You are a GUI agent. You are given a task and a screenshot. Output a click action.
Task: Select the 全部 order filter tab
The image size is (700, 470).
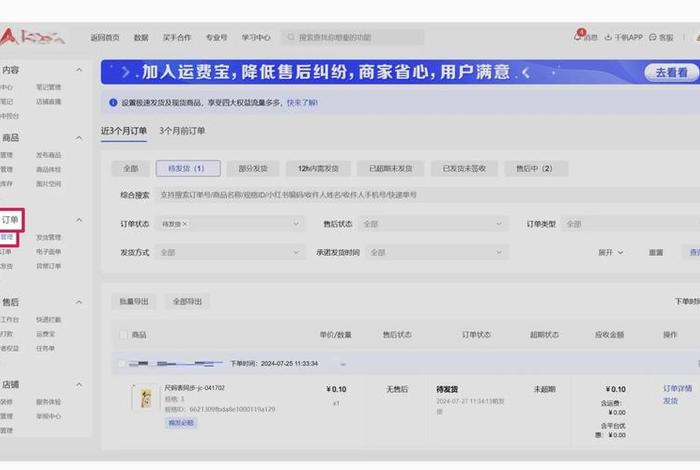[x=131, y=169]
